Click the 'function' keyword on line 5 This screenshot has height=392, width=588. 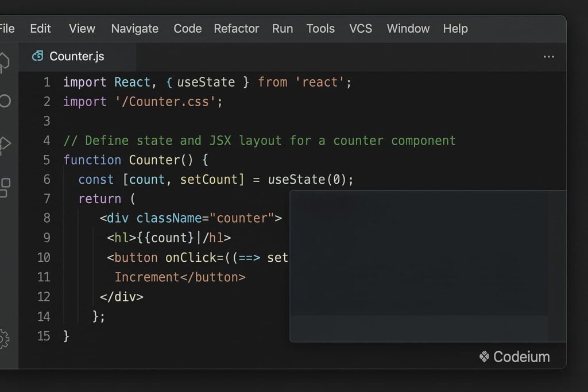92,160
